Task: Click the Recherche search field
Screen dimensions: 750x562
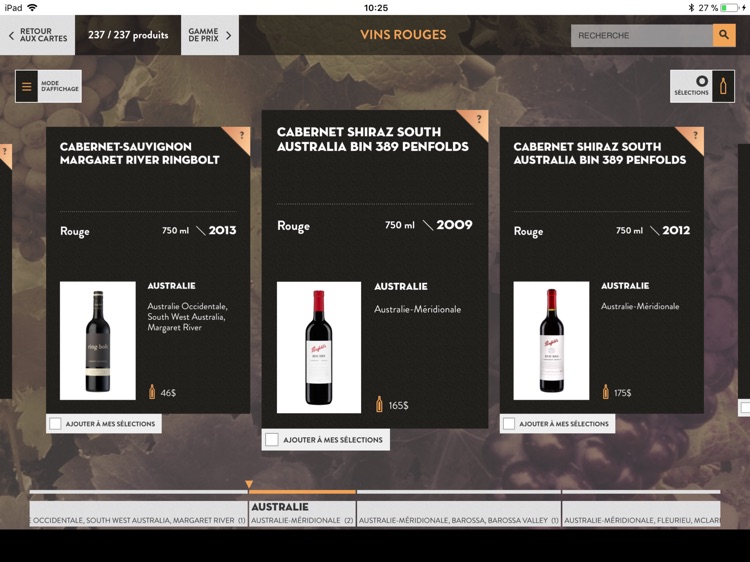Action: 642,35
